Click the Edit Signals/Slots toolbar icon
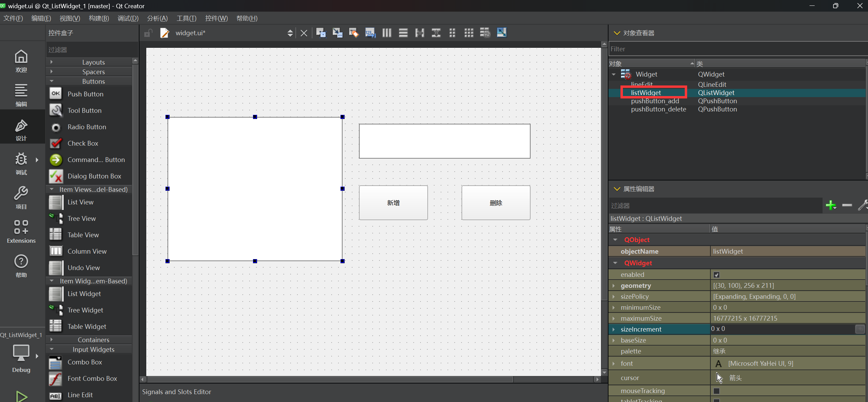 337,33
